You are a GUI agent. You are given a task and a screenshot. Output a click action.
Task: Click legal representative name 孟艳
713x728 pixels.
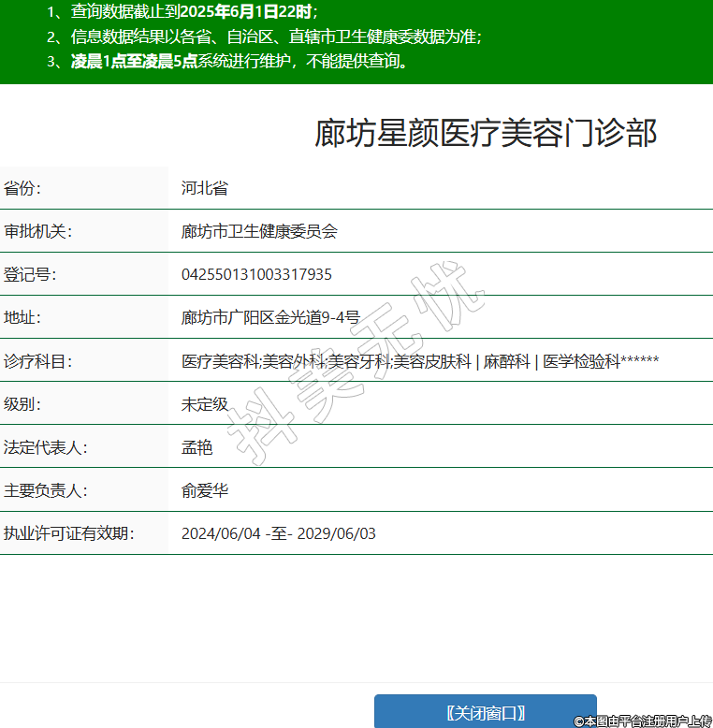click(196, 447)
